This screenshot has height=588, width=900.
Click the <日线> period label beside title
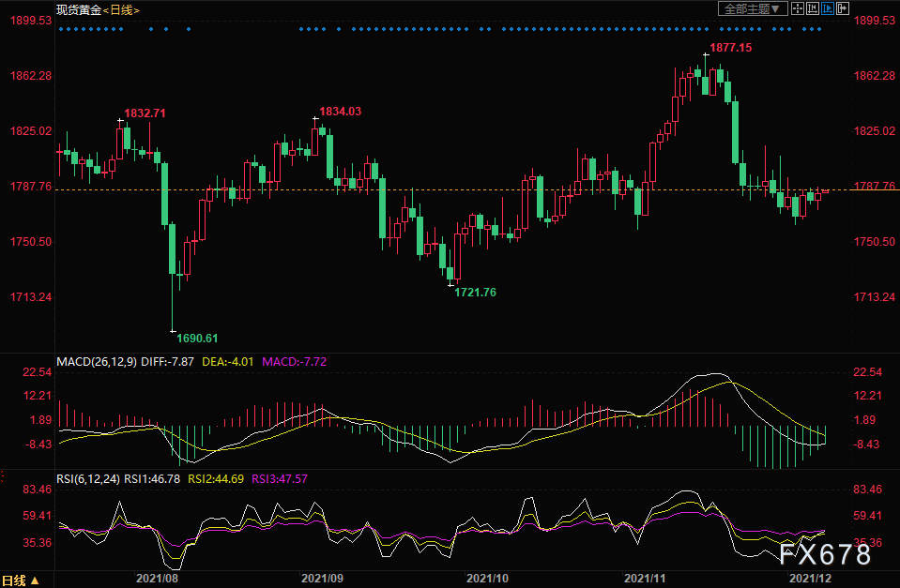point(121,9)
